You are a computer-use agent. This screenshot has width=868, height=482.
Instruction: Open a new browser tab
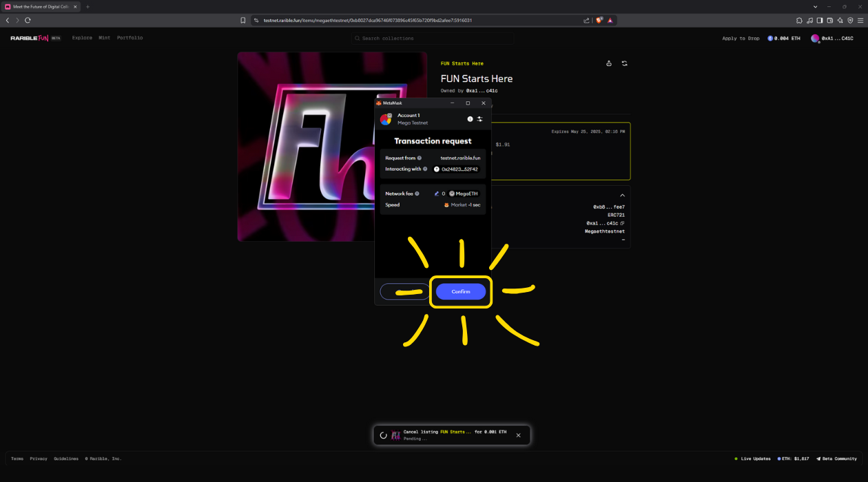[x=87, y=6]
